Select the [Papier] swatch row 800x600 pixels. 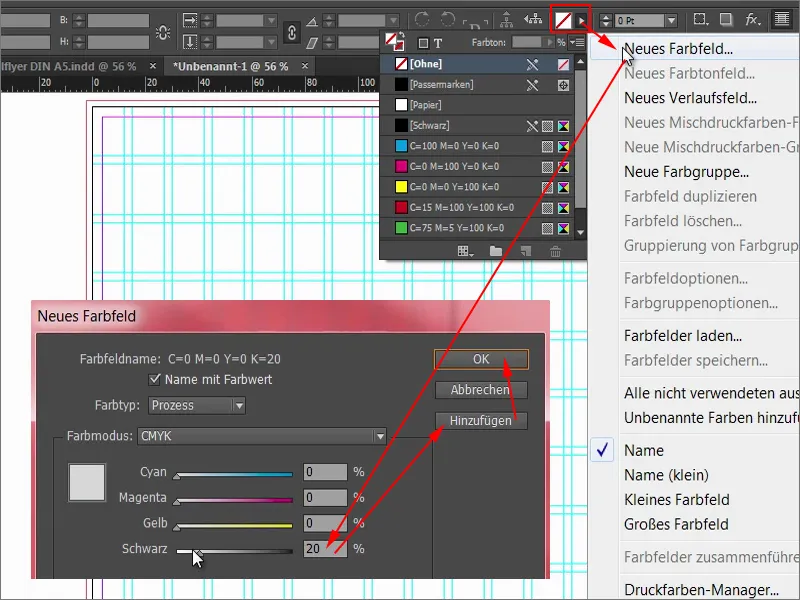(x=477, y=105)
